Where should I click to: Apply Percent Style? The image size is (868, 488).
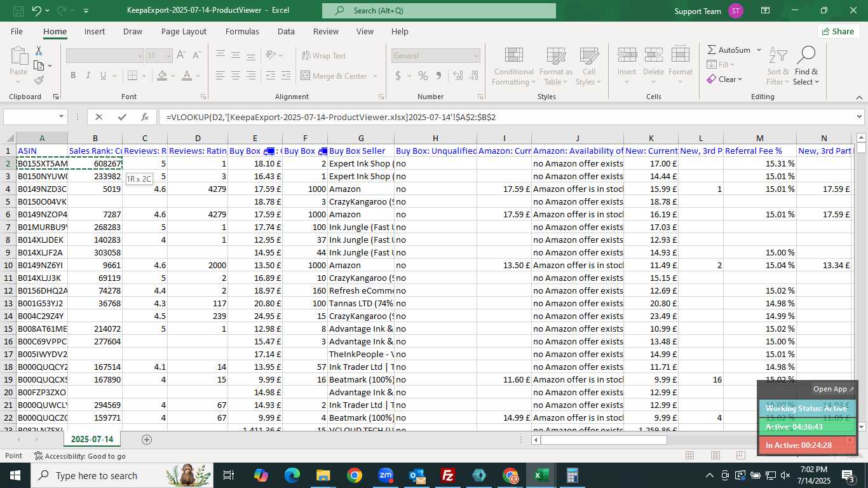coord(423,76)
